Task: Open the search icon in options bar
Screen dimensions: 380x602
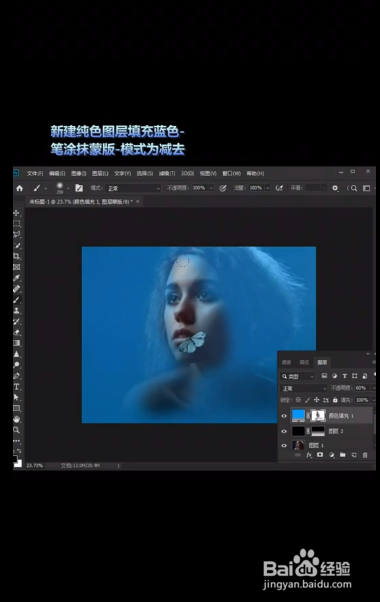Action: coord(354,188)
